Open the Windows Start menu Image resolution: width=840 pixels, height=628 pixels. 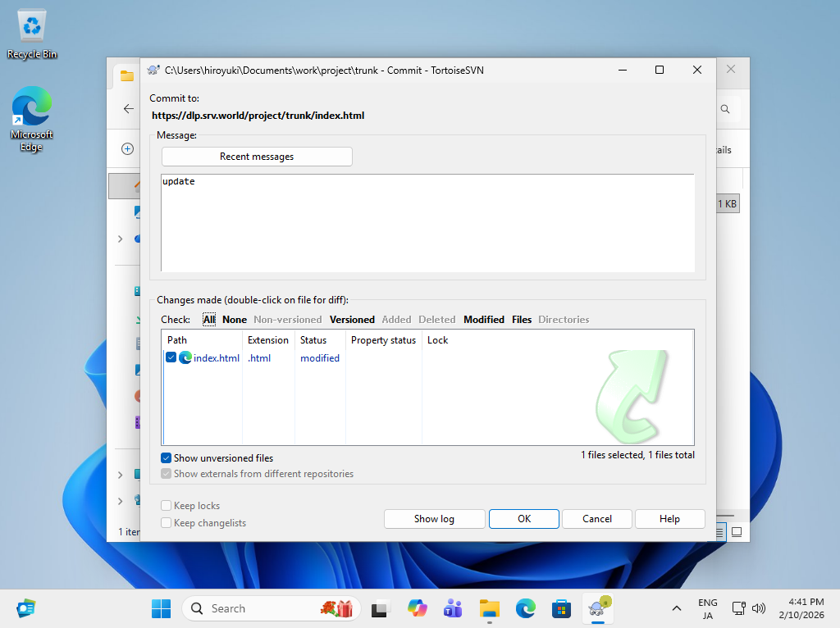[x=161, y=608]
